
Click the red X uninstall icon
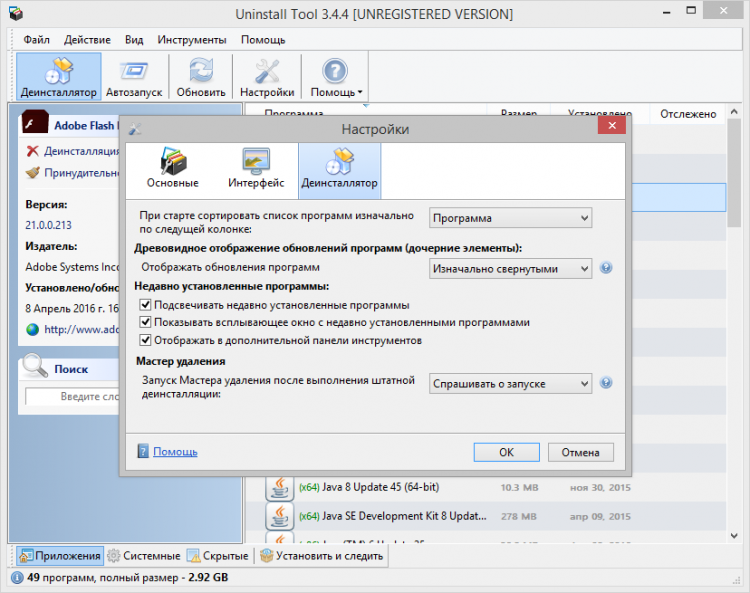tap(33, 151)
